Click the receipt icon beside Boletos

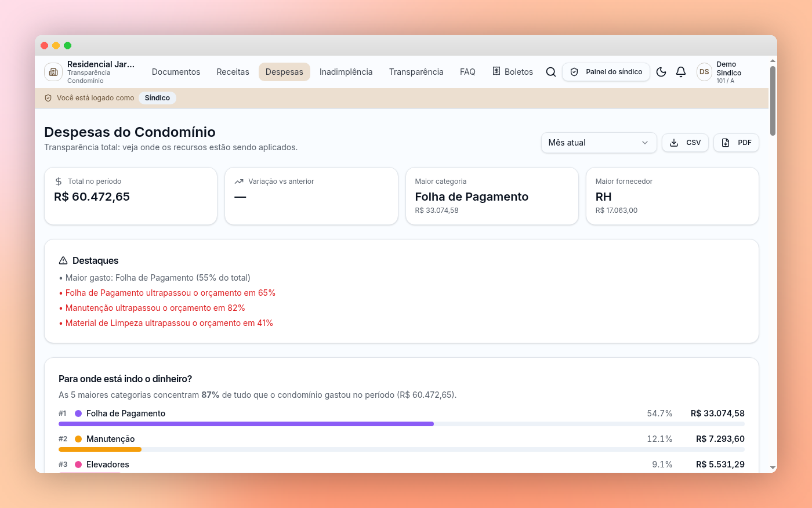pyautogui.click(x=496, y=71)
